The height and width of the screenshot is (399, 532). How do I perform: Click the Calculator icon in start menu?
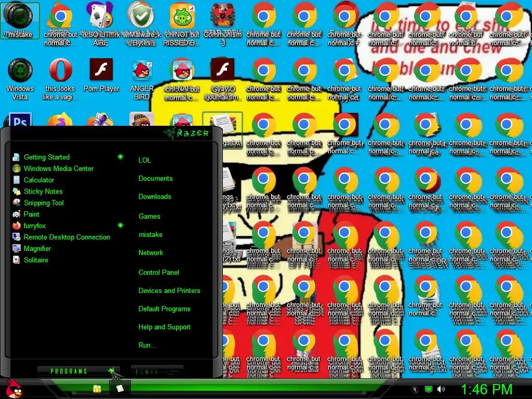tap(16, 180)
